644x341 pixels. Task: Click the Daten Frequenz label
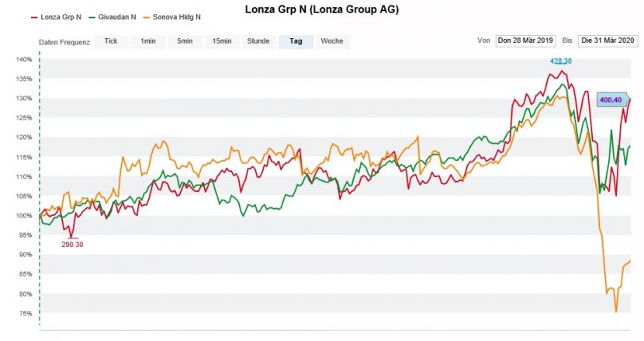64,43
